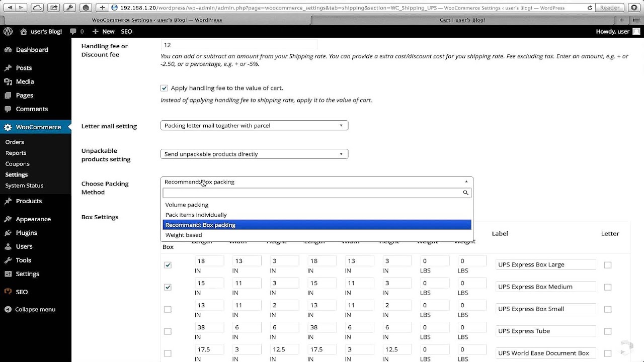
Task: Collapse the Choose Packing Method dropdown
Action: [317, 182]
